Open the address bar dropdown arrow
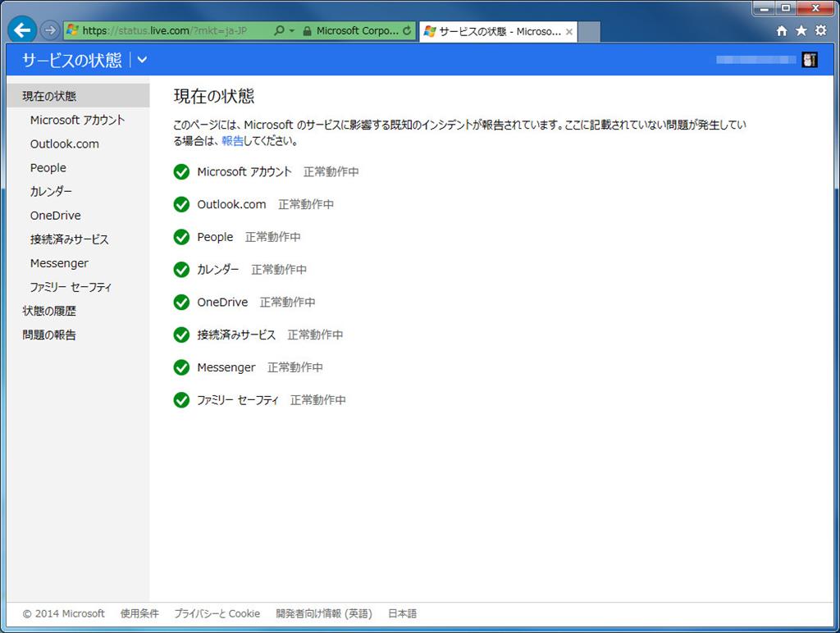 (x=292, y=30)
